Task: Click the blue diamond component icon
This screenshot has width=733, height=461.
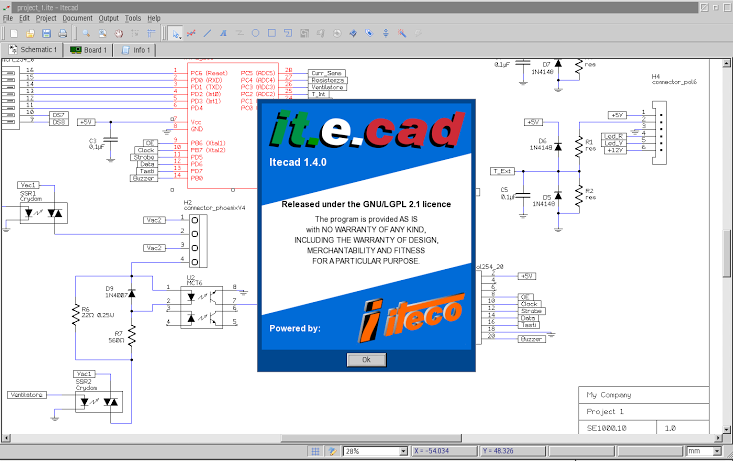Action: pos(353,33)
